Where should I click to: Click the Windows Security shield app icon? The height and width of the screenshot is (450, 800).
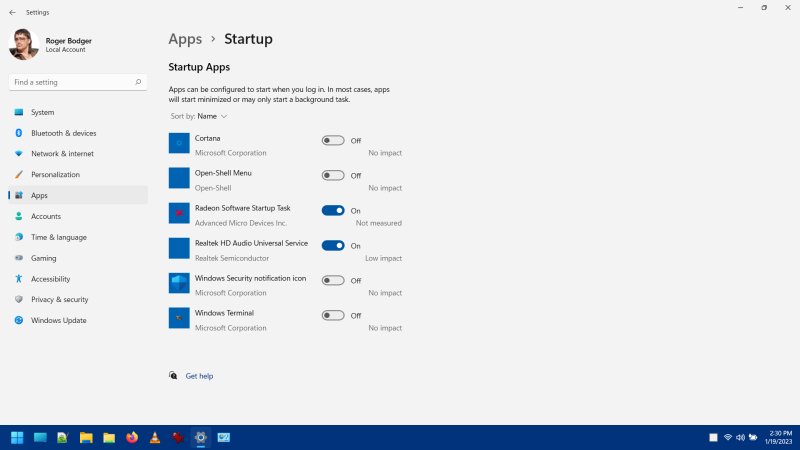coord(179,283)
